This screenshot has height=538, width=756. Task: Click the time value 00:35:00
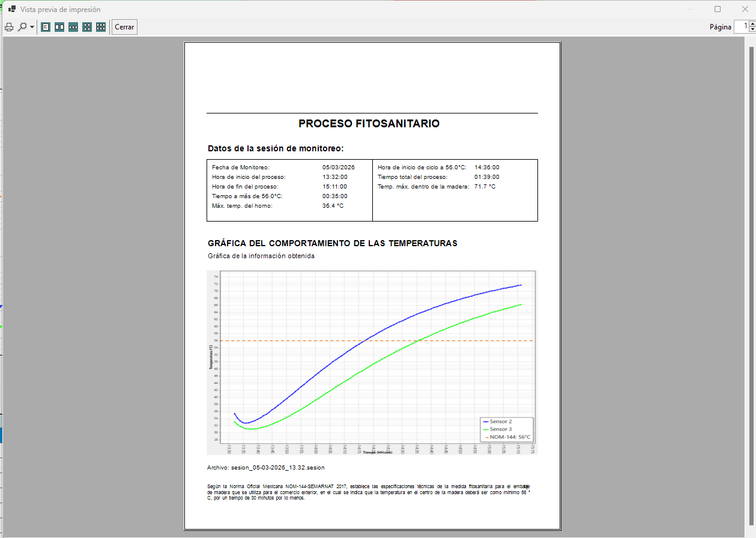(x=334, y=196)
